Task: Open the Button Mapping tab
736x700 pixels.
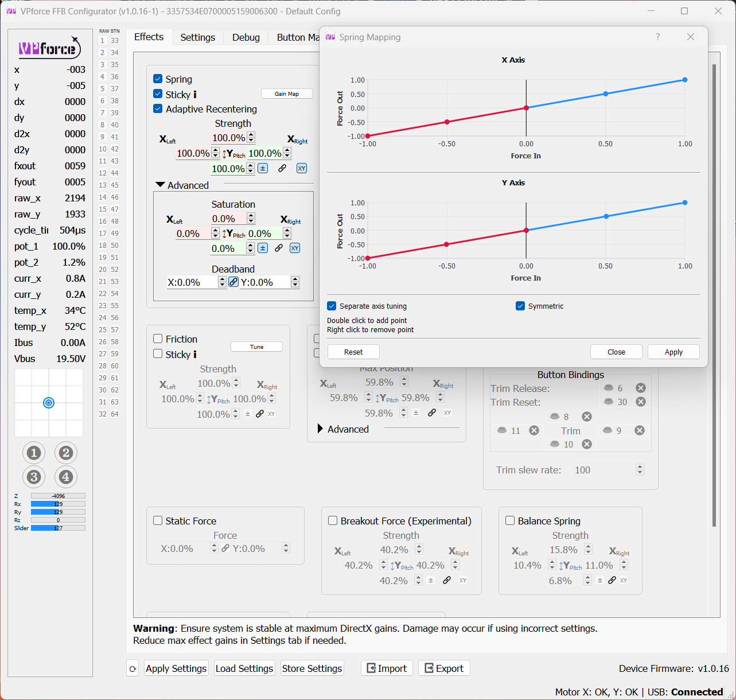Action: tap(298, 37)
